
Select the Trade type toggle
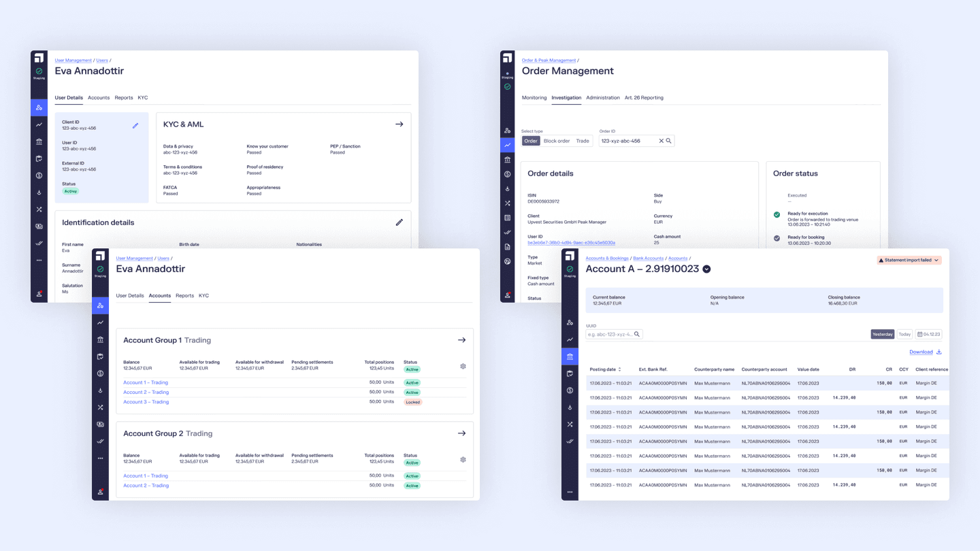pyautogui.click(x=582, y=140)
